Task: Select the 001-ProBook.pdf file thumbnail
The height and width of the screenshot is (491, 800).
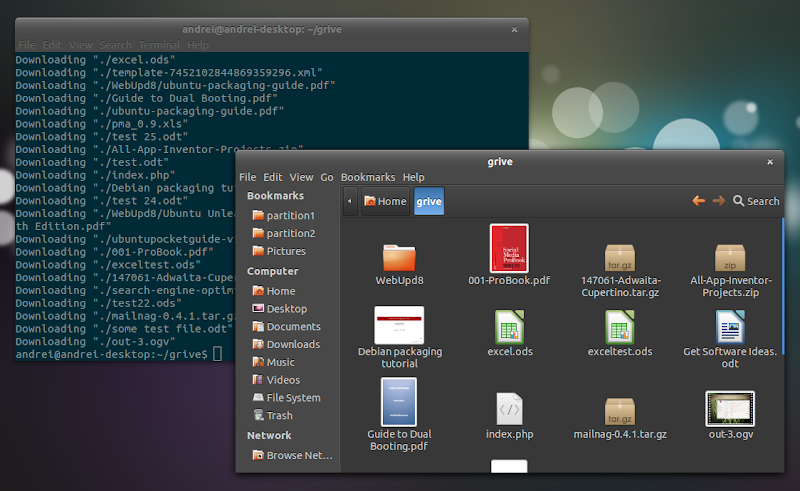Action: 509,248
